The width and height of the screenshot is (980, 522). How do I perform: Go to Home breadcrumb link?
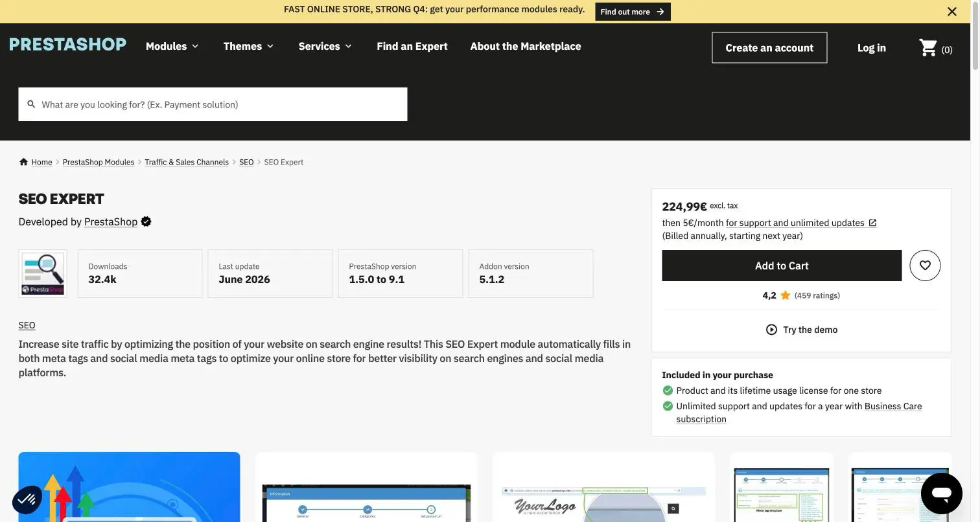point(41,162)
